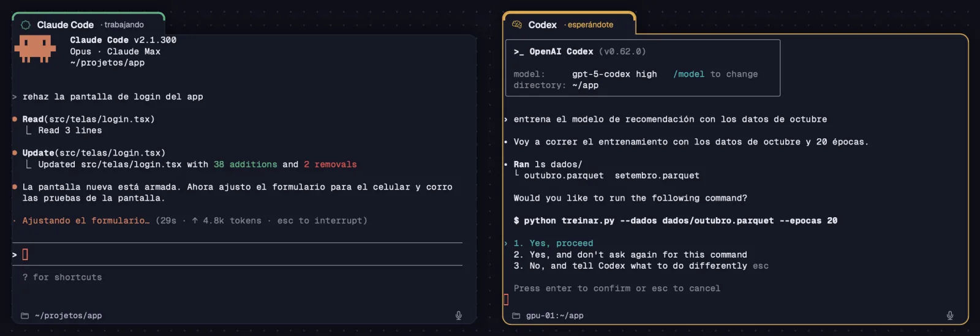
Task: Click the Would you like to run question
Action: pyautogui.click(x=630, y=198)
